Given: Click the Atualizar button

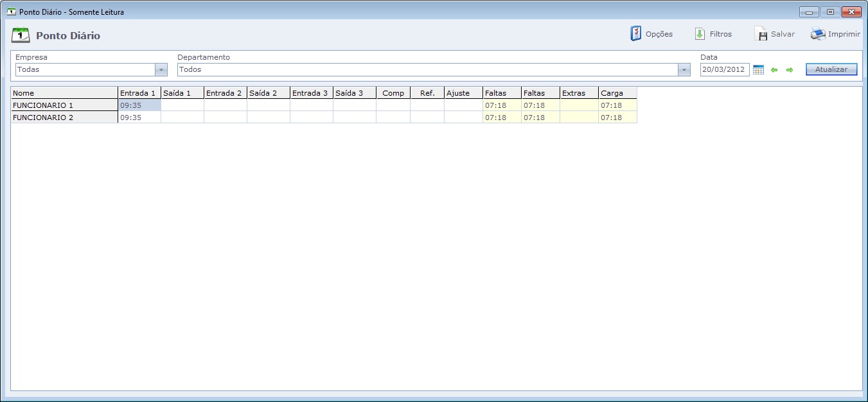Looking at the screenshot, I should click(831, 69).
